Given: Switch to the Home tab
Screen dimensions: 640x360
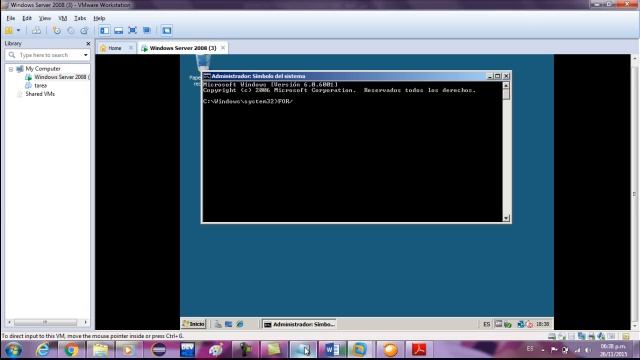Looking at the screenshot, I should (x=115, y=48).
